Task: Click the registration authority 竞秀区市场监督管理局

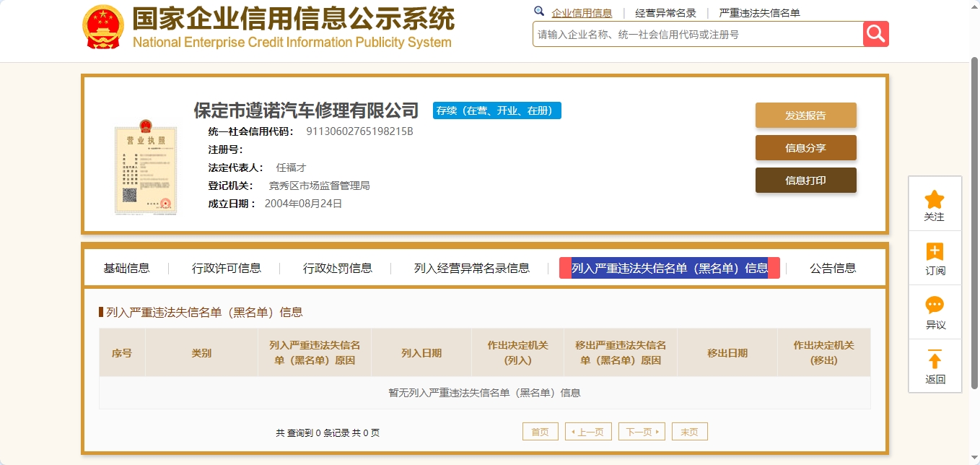Action: [319, 186]
